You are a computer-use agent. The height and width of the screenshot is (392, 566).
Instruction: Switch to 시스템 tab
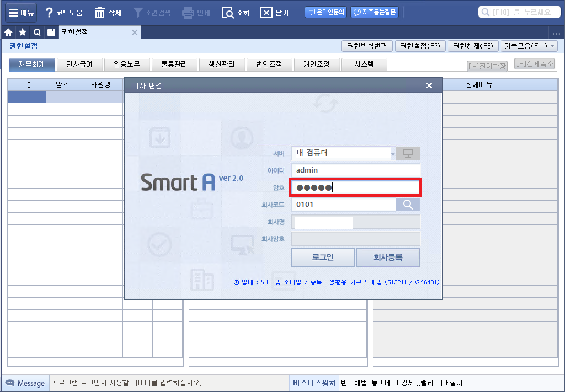(364, 65)
